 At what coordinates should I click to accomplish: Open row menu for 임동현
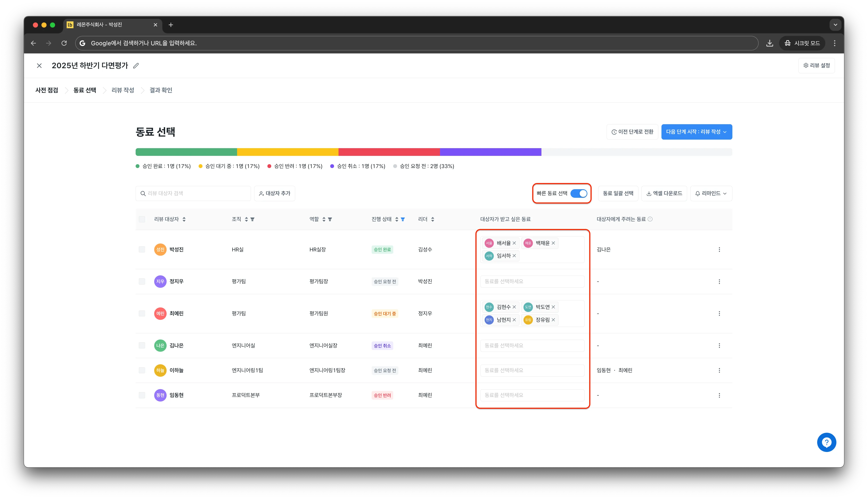(719, 395)
